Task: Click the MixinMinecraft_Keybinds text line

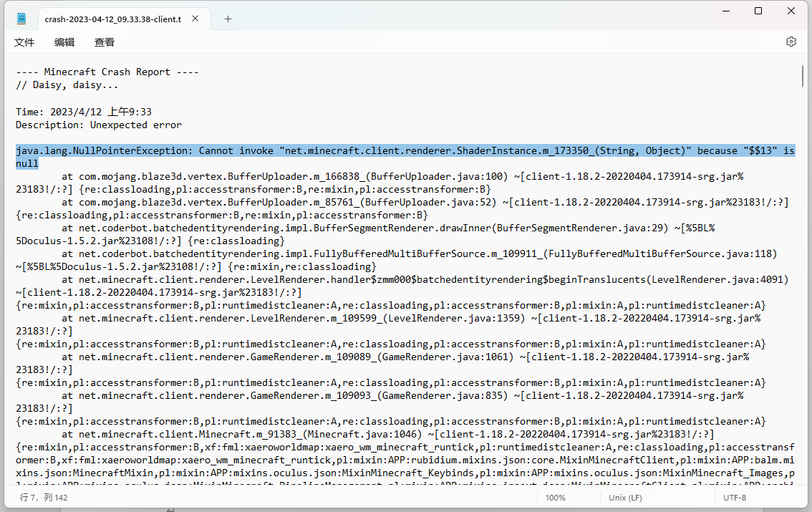Action: [405, 473]
